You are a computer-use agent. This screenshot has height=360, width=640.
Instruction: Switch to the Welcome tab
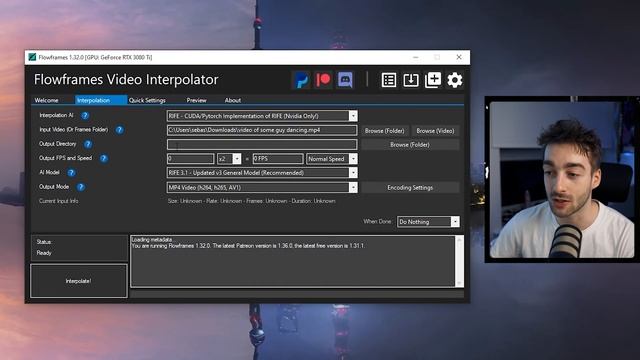point(46,100)
